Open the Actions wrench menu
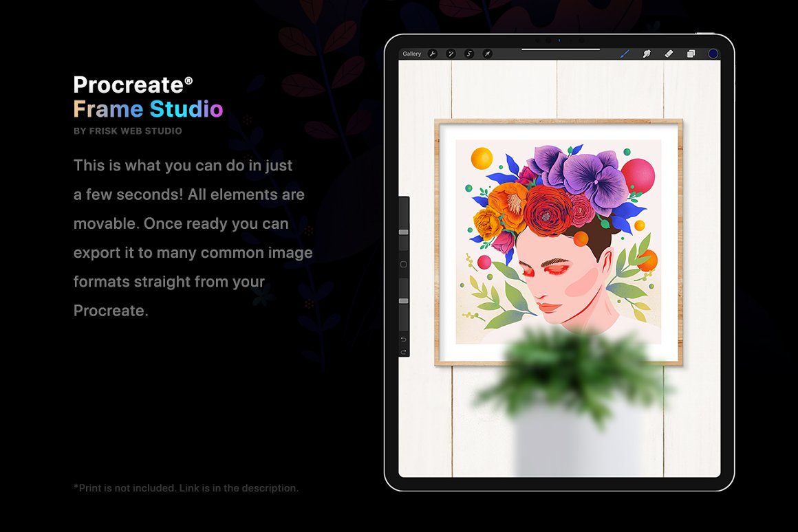Image resolution: width=798 pixels, height=532 pixels. (433, 54)
